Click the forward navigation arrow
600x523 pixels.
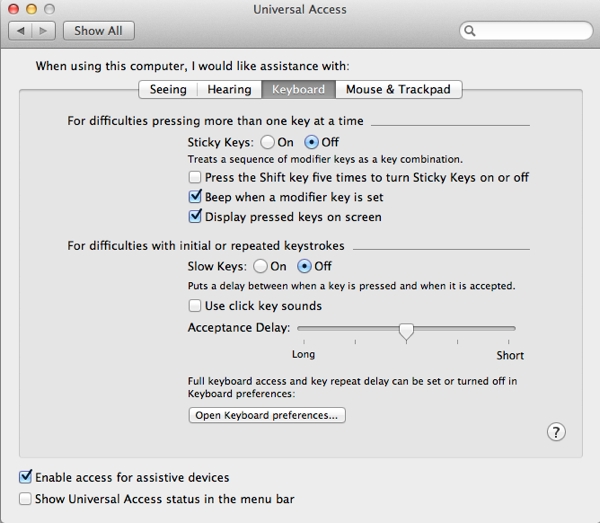point(44,31)
